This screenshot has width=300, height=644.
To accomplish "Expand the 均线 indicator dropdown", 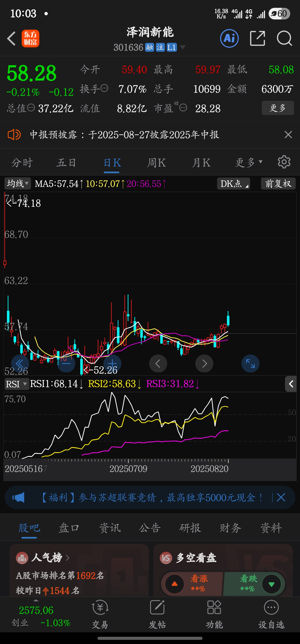I will click(17, 184).
